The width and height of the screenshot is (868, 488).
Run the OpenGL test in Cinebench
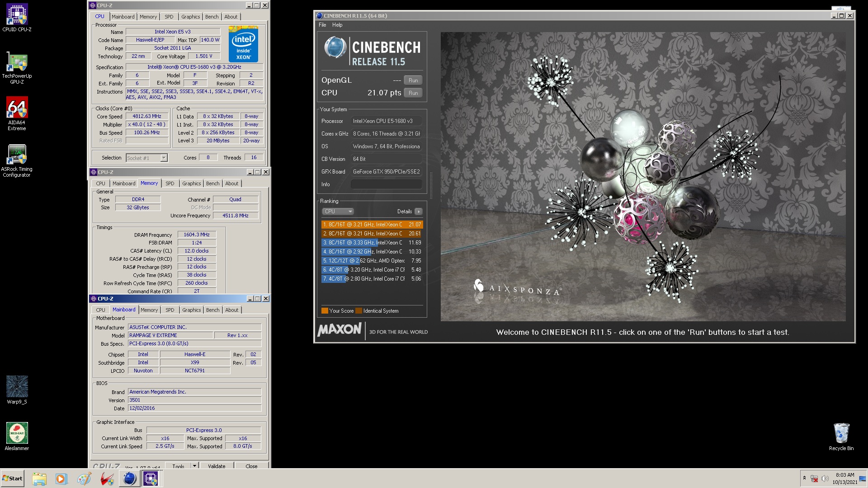(413, 80)
